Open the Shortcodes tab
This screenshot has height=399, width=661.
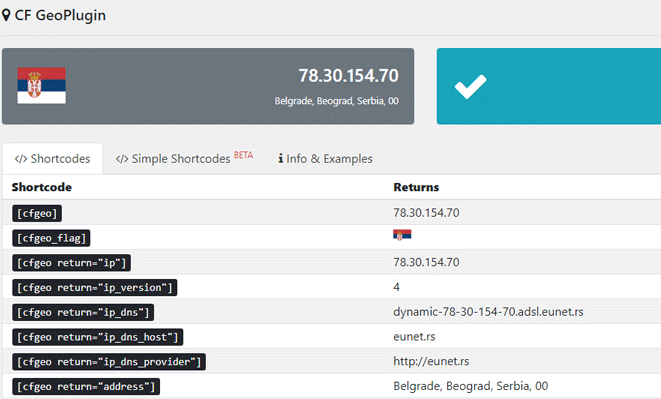pyautogui.click(x=52, y=159)
